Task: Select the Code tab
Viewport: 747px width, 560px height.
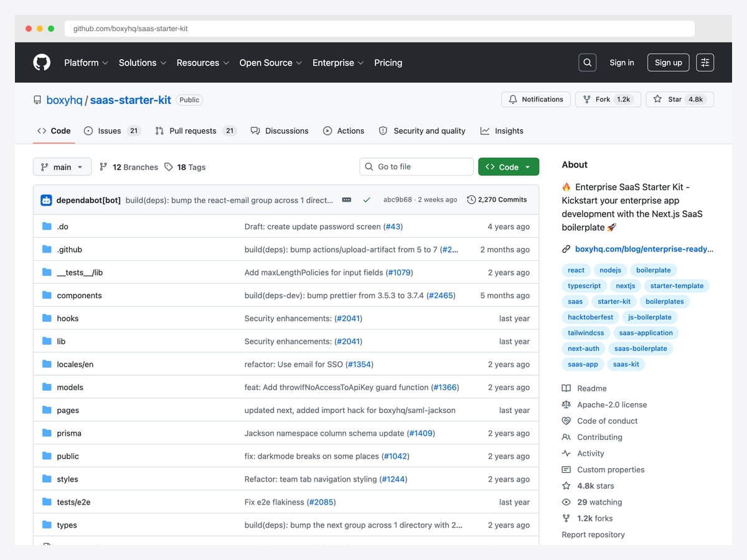Action: pyautogui.click(x=54, y=131)
